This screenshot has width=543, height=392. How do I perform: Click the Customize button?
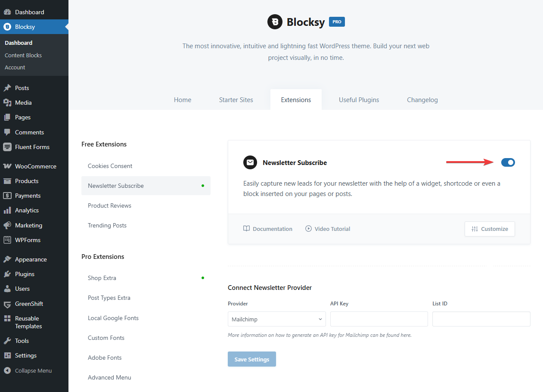click(490, 229)
